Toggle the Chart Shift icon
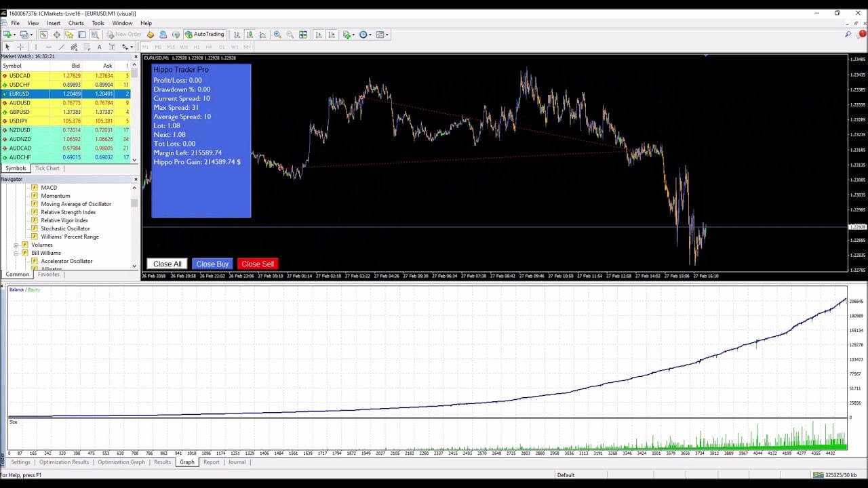 point(331,35)
